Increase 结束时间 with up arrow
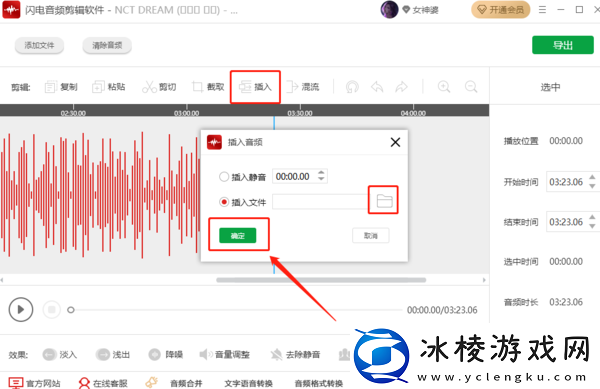The image size is (600, 389). pos(592,217)
